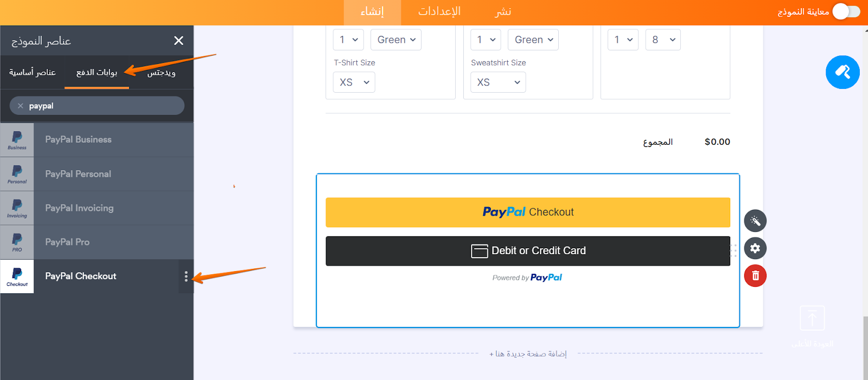Open PayPal Checkout three-dot options
This screenshot has height=380, width=868.
coord(186,276)
